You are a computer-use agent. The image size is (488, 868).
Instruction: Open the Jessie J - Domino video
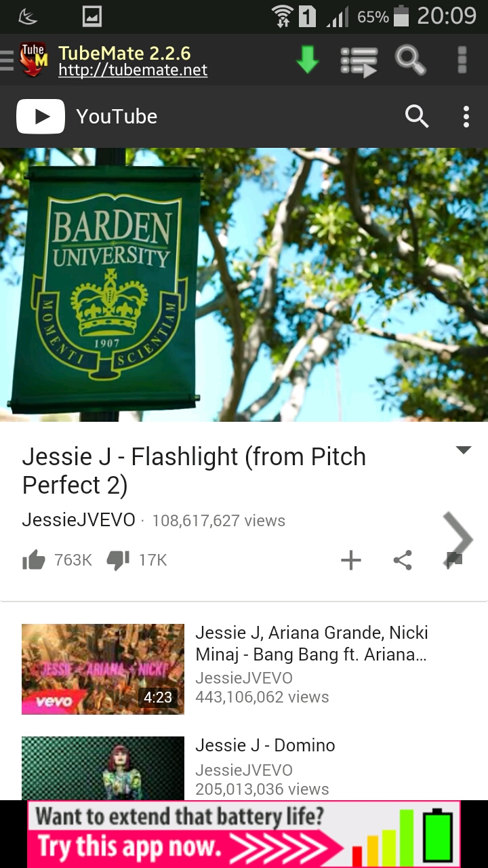[x=265, y=745]
